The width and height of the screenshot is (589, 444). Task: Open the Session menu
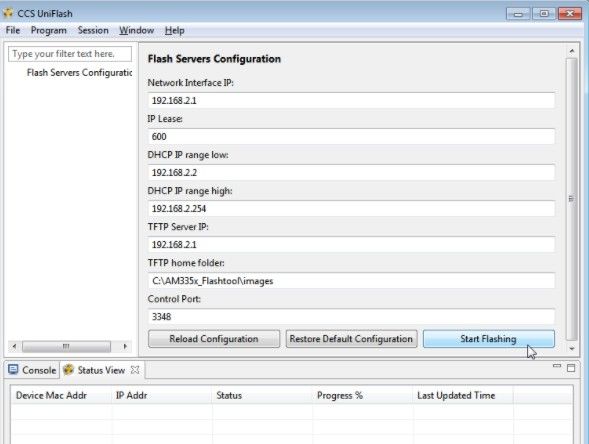tap(93, 30)
